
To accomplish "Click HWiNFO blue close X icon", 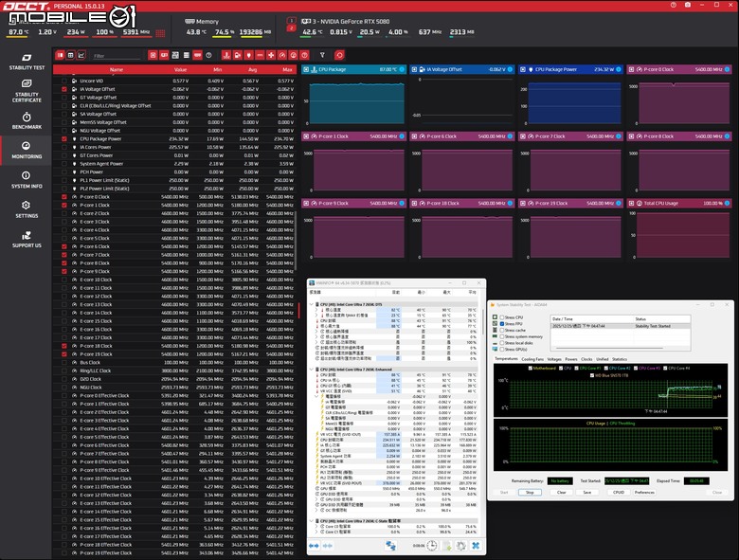I will pyautogui.click(x=476, y=546).
